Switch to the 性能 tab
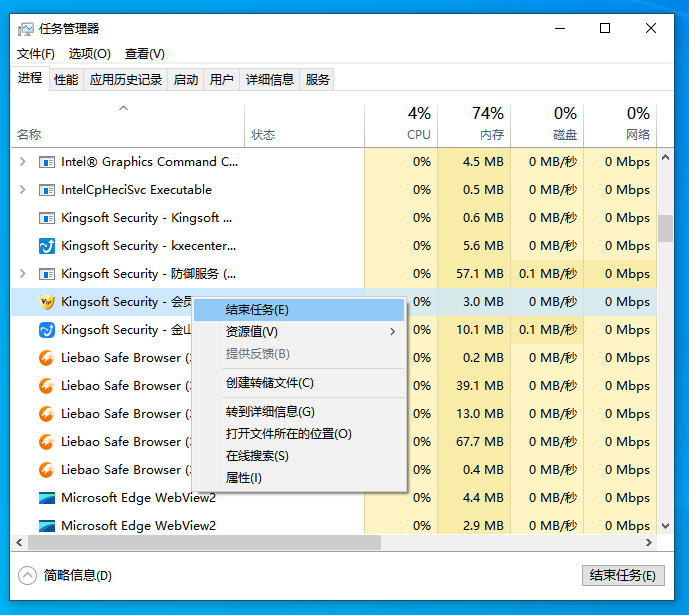Image resolution: width=689 pixels, height=615 pixels. point(66,80)
